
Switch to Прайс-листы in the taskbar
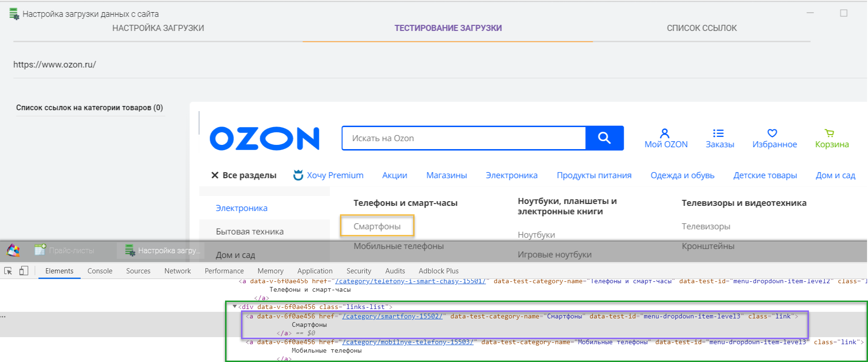(x=65, y=250)
